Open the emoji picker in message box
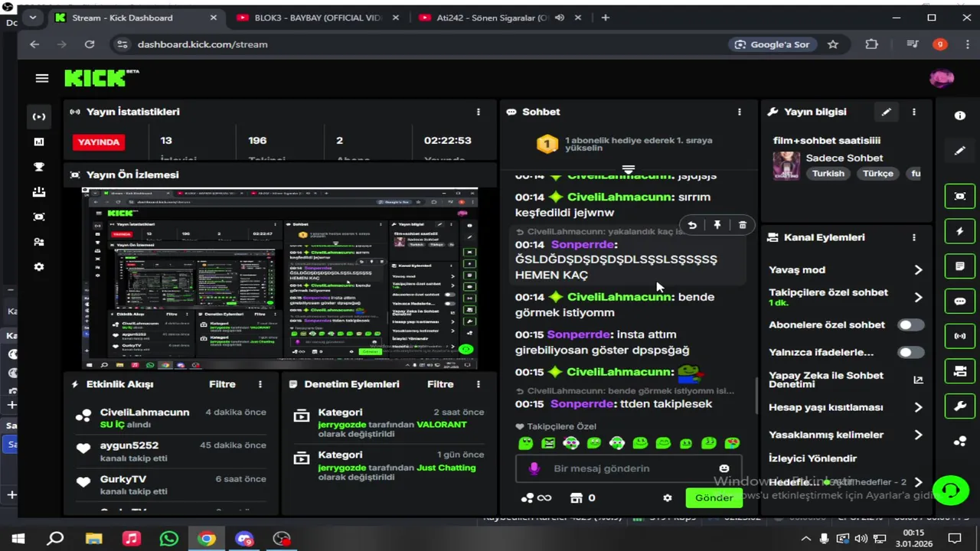This screenshot has height=551, width=980. pyautogui.click(x=724, y=468)
